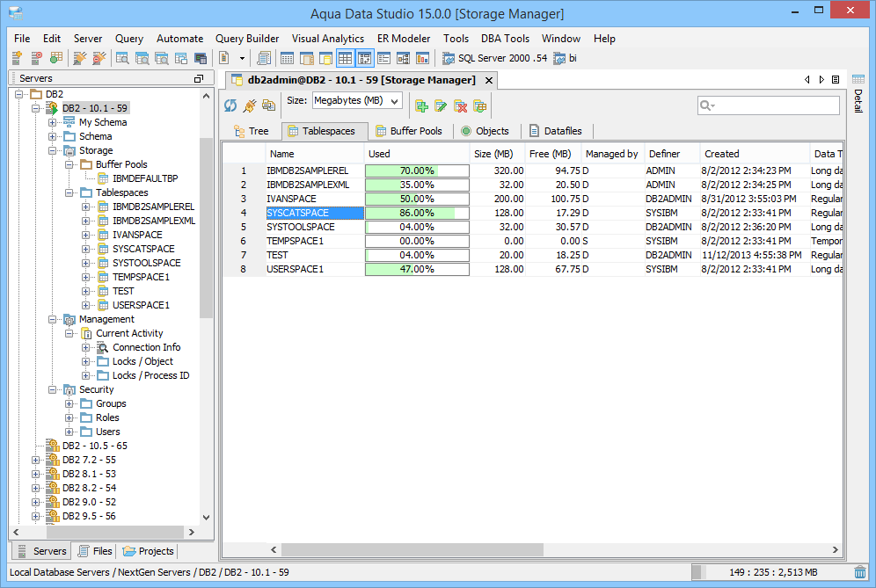Open the ER Modeler menu
876x588 pixels.
[404, 39]
